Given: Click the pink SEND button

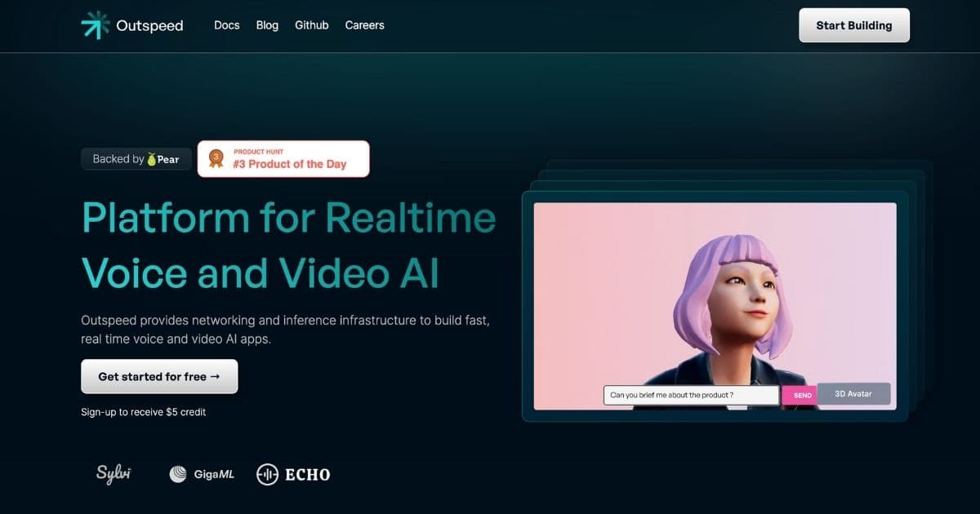Looking at the screenshot, I should tap(800, 395).
